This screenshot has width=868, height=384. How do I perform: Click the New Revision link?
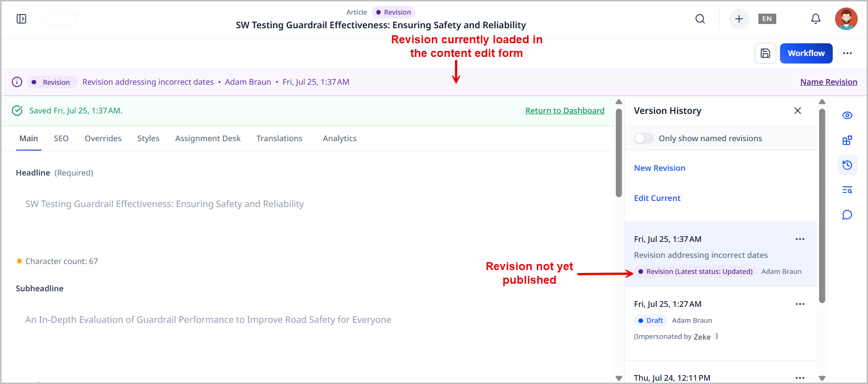(660, 168)
